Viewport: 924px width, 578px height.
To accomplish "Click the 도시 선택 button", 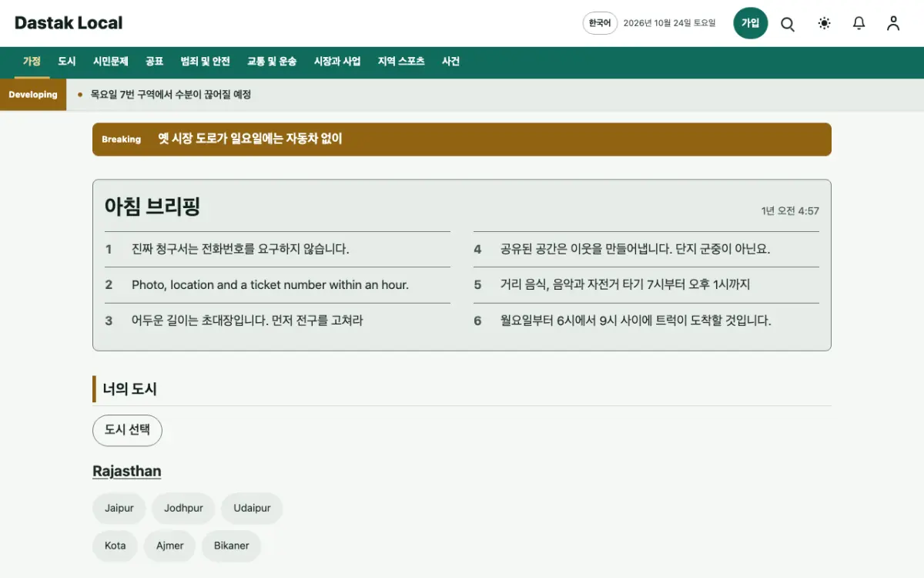I will [127, 430].
